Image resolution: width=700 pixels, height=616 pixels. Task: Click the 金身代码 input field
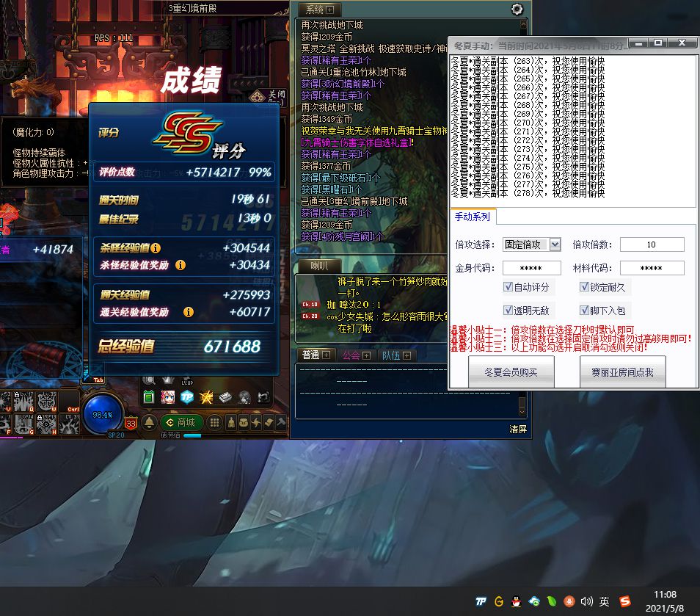(x=532, y=268)
